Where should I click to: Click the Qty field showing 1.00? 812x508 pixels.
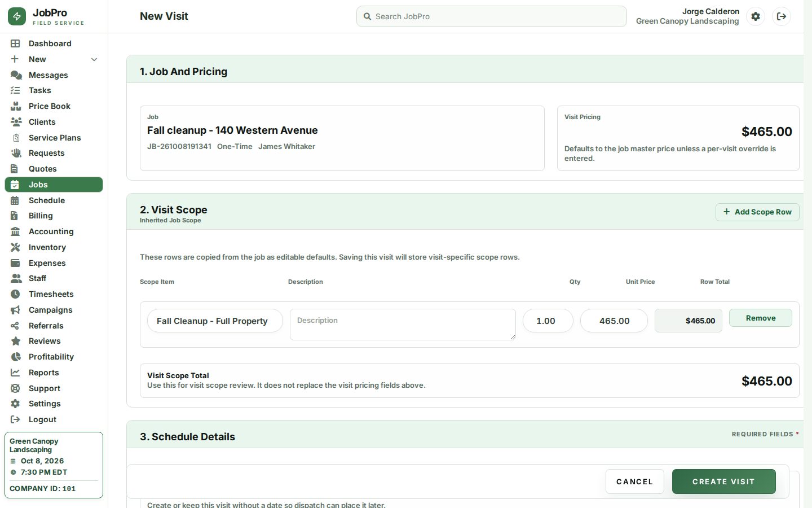tap(548, 321)
